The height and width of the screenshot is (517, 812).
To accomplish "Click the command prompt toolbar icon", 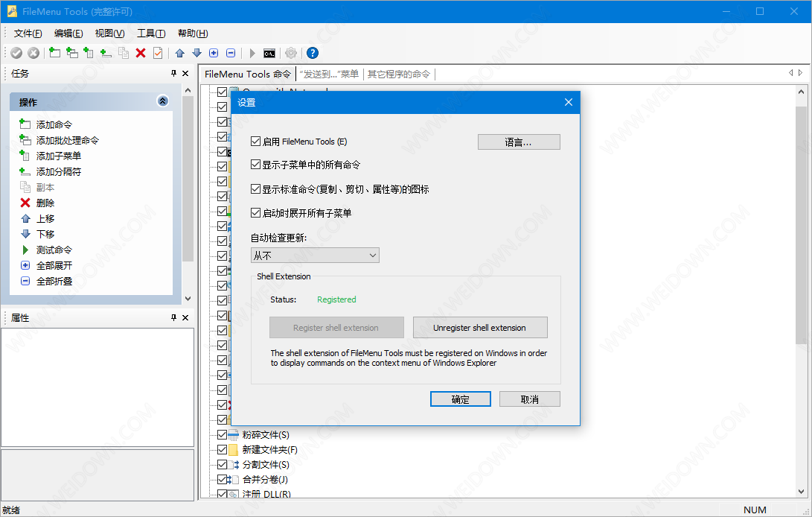I will click(269, 53).
